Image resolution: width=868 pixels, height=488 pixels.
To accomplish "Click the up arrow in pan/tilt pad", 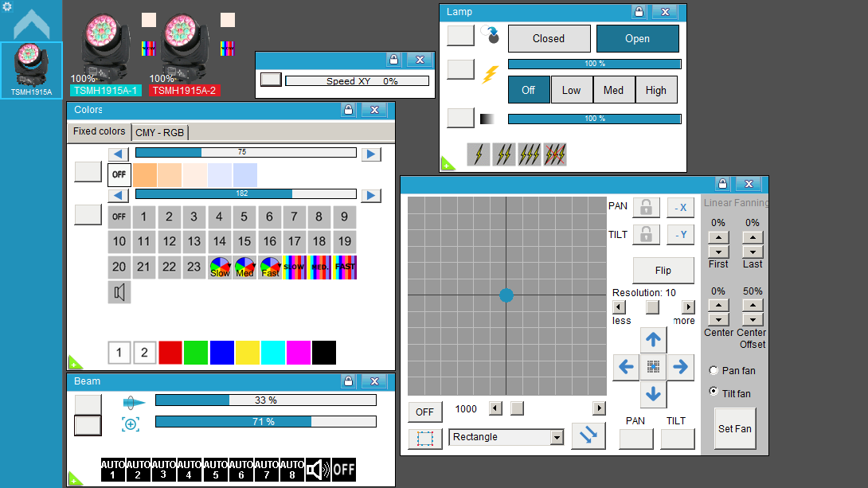I will [x=653, y=340].
